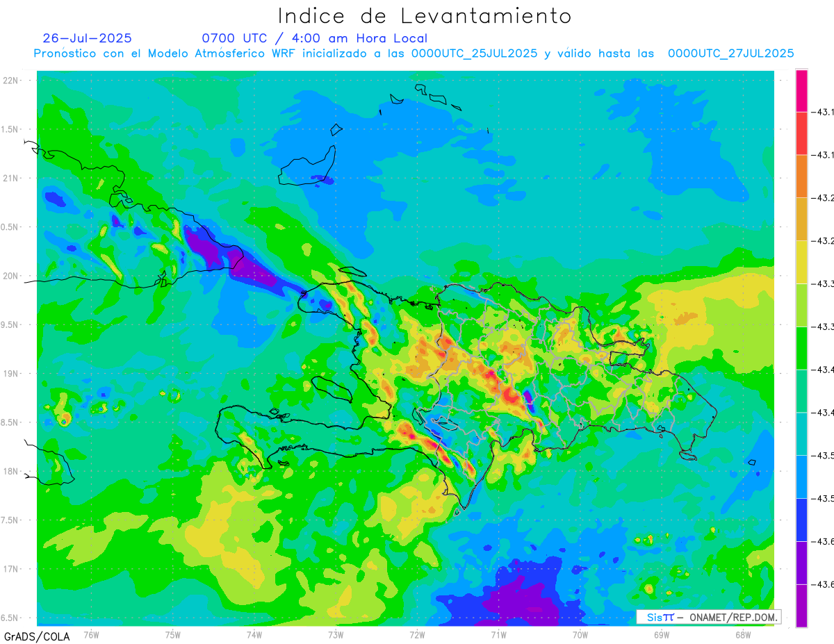
Task: Click the '18N' latitude axis label
Action: pyautogui.click(x=10, y=471)
